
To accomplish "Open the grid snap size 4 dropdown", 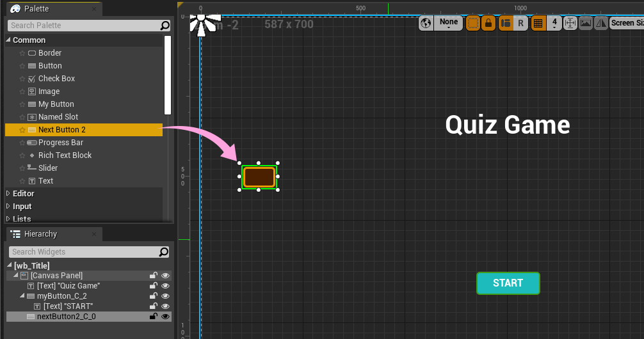I will click(554, 23).
